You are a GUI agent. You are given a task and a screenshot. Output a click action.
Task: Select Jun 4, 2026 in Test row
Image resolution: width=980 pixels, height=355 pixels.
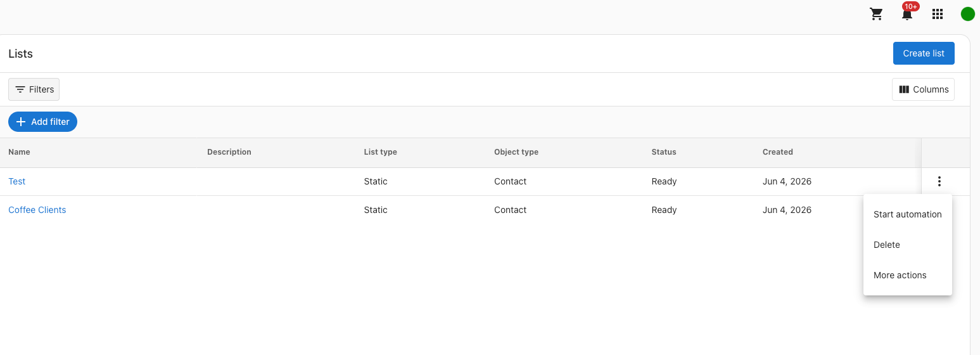point(787,181)
